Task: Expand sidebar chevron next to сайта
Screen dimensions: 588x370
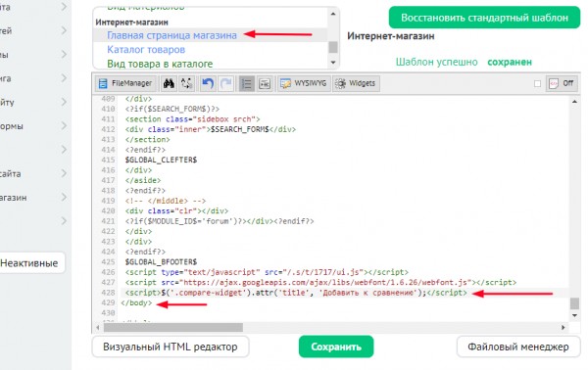Action: (64, 173)
